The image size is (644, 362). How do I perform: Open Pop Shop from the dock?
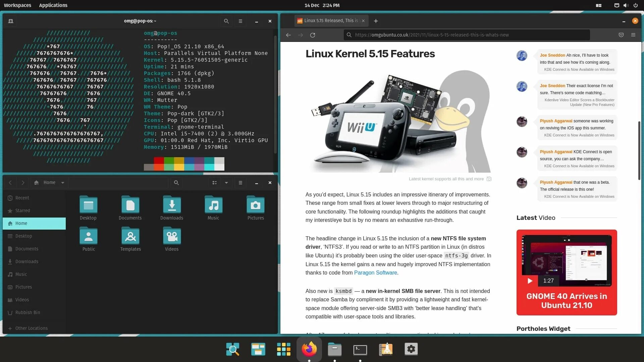click(x=385, y=349)
